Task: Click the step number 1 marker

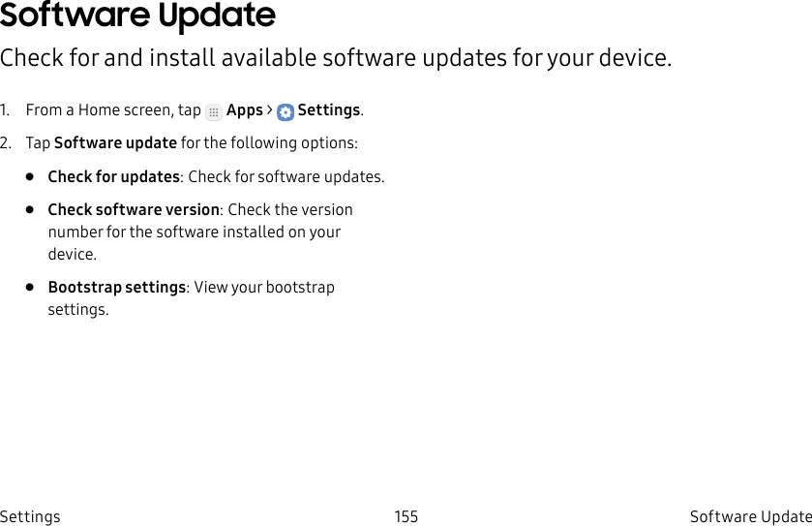Action: 5,110
